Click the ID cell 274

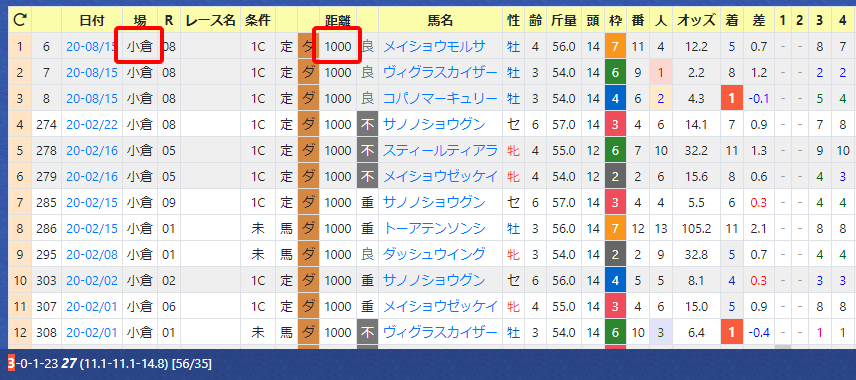tap(46, 124)
